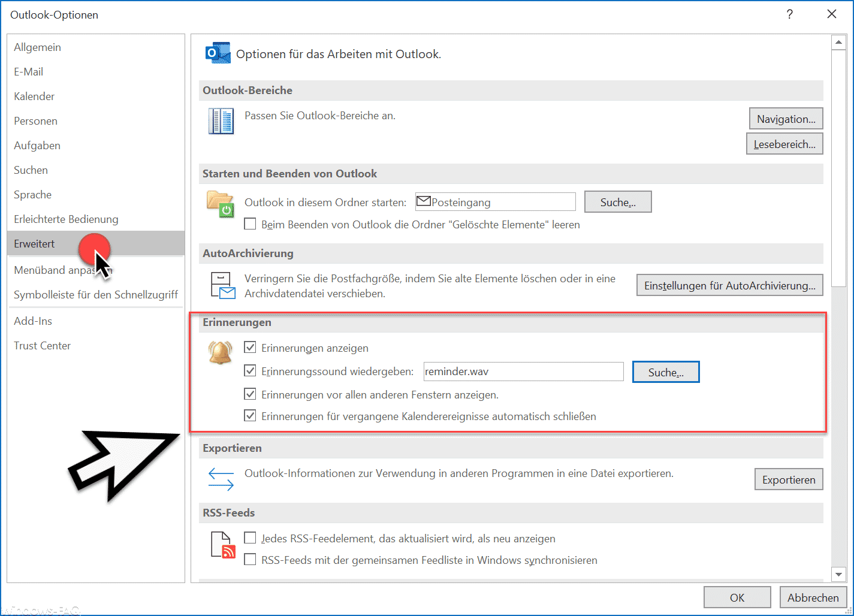Uncheck Erinnerungen vor allen anderen Fenstern anzeigen
Image resolution: width=854 pixels, height=616 pixels.
250,394
